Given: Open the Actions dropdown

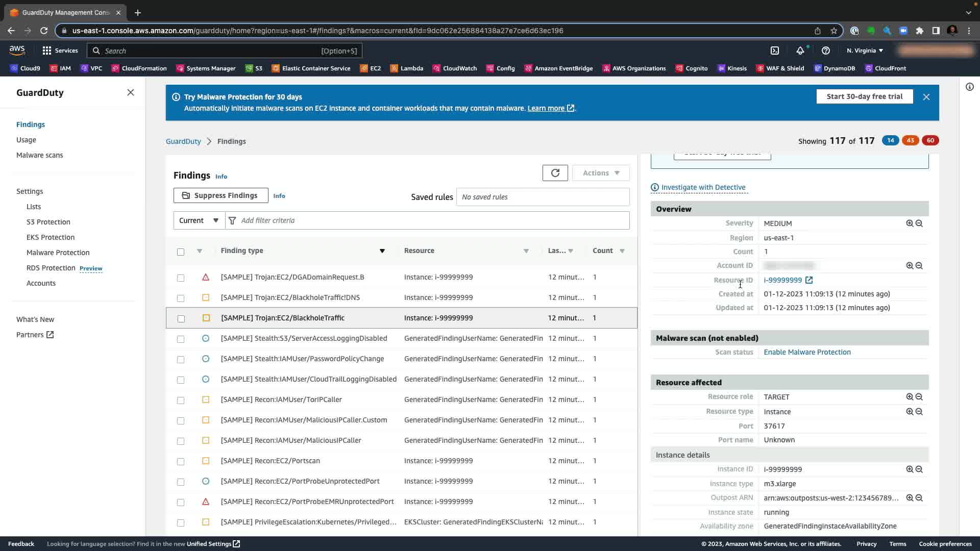Looking at the screenshot, I should click(601, 173).
